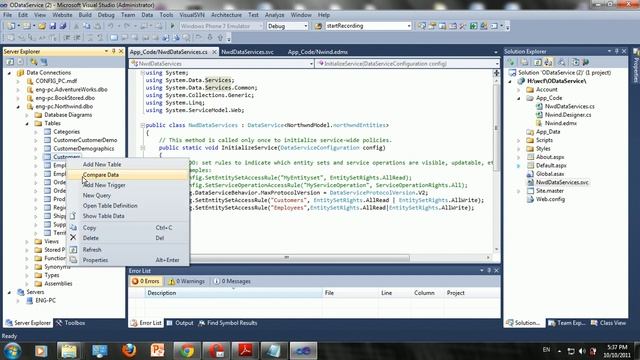Click the Undo toolbar icon
640x360 pixels.
click(110, 26)
